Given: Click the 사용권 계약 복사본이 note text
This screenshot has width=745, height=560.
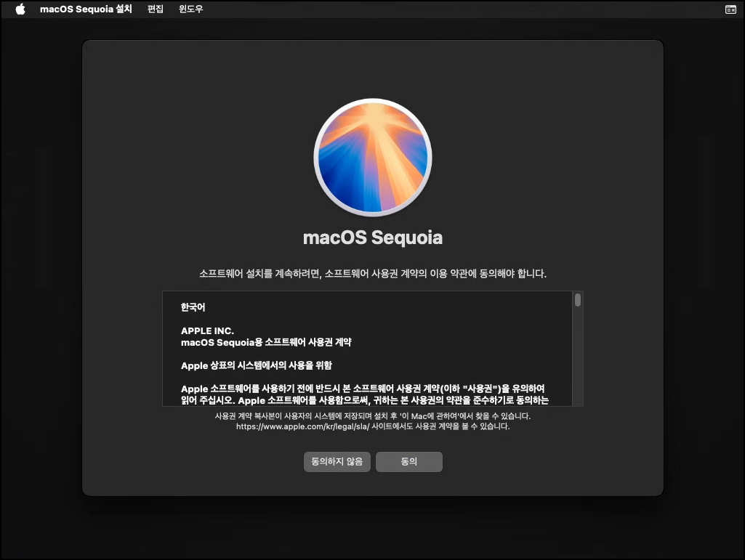Looking at the screenshot, I should coord(372,416).
